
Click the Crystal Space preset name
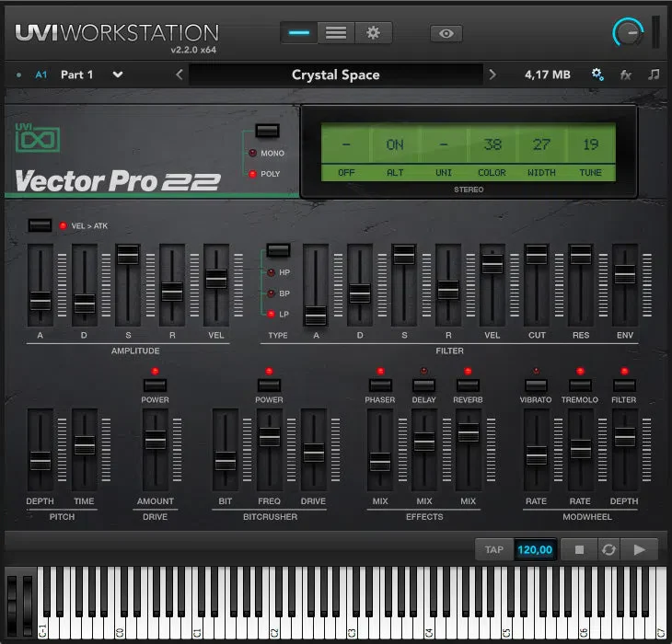(x=336, y=75)
